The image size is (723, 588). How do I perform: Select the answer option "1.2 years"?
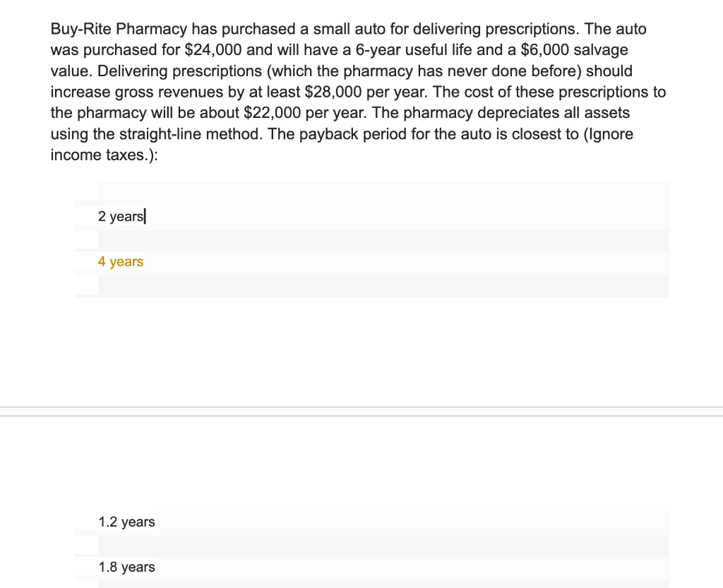(x=126, y=522)
